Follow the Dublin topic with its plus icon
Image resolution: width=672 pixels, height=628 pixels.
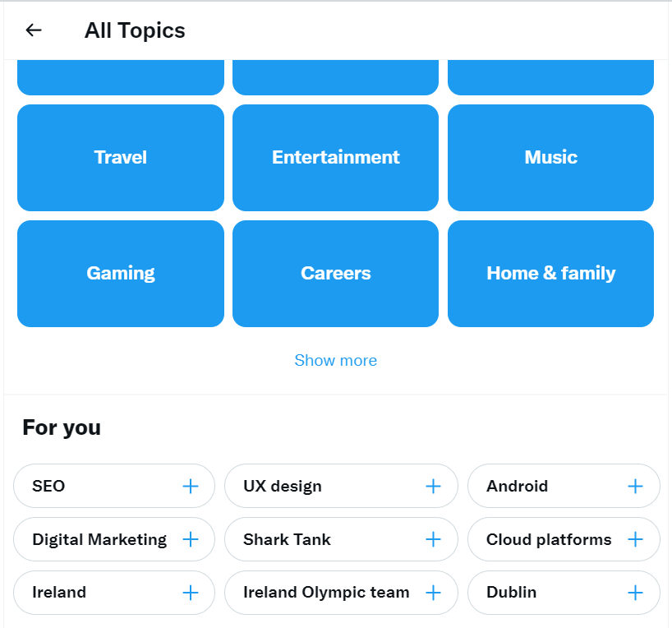tap(634, 593)
